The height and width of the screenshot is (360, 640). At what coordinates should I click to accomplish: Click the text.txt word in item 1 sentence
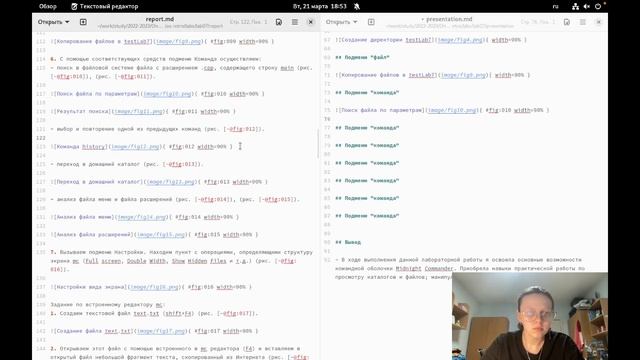(x=146, y=313)
